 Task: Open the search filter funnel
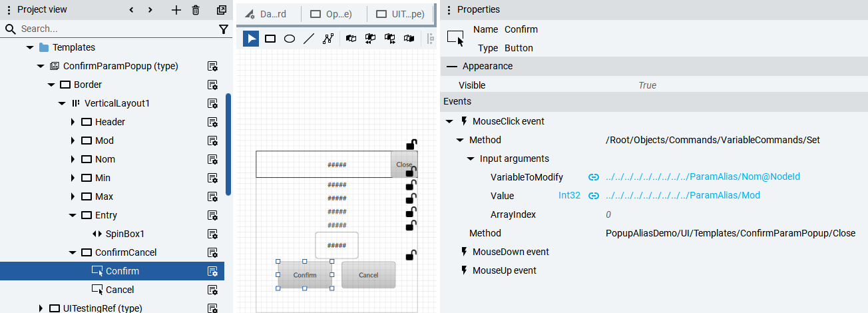[x=224, y=29]
